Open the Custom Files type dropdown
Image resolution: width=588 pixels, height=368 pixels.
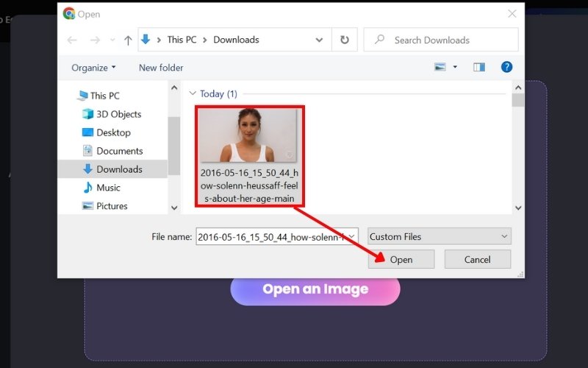click(x=439, y=236)
